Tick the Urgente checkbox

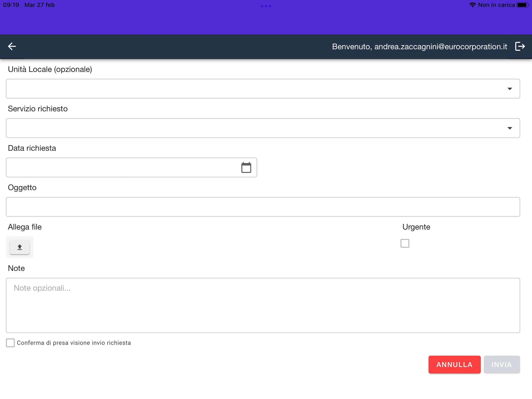[x=405, y=243]
